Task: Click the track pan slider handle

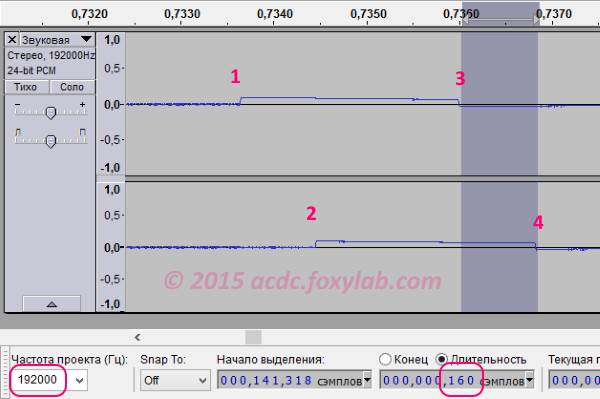Action: [x=51, y=141]
